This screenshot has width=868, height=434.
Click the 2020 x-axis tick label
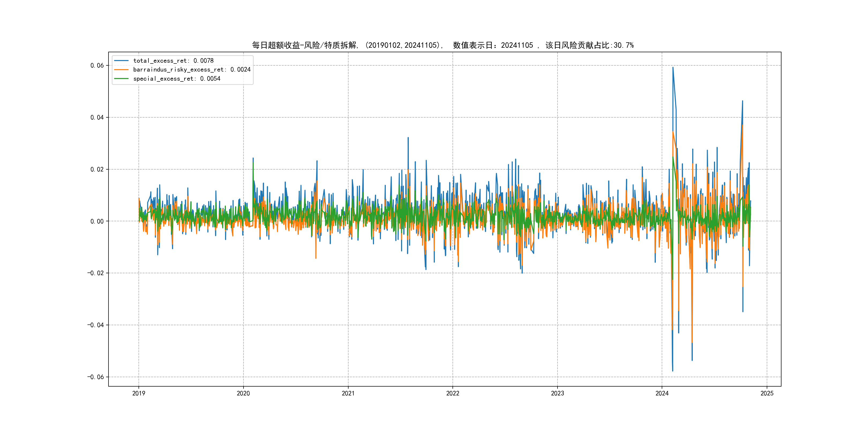tap(243, 393)
